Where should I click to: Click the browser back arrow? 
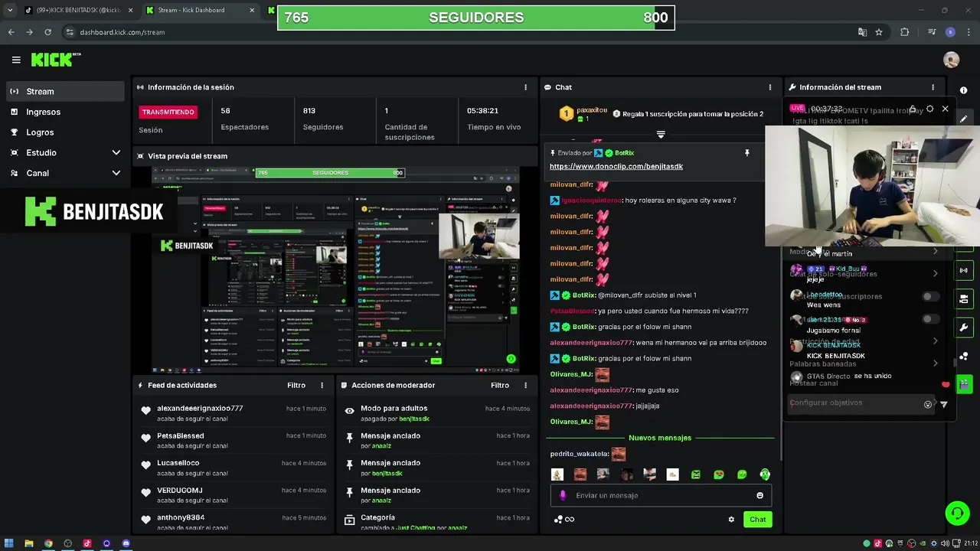coord(11,32)
